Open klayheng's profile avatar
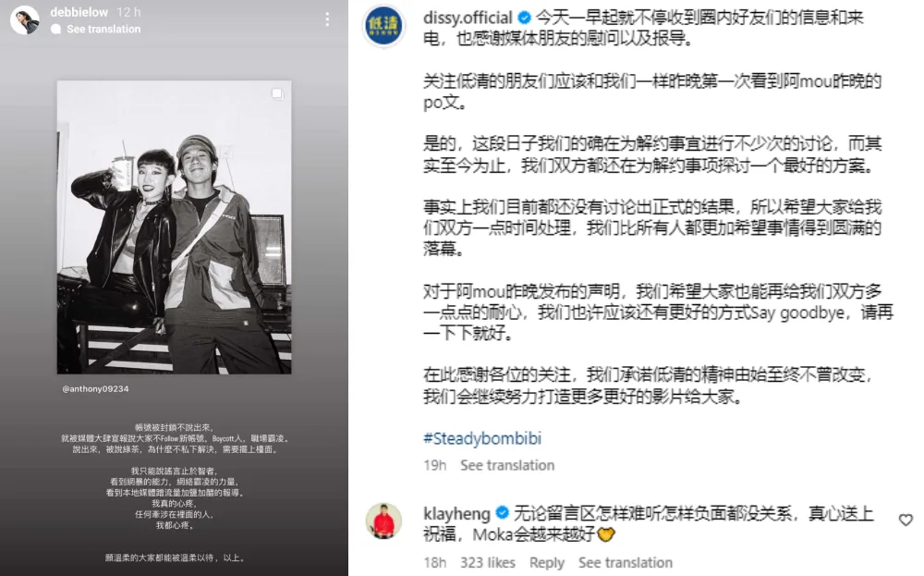Image resolution: width=924 pixels, height=576 pixels. click(x=383, y=521)
